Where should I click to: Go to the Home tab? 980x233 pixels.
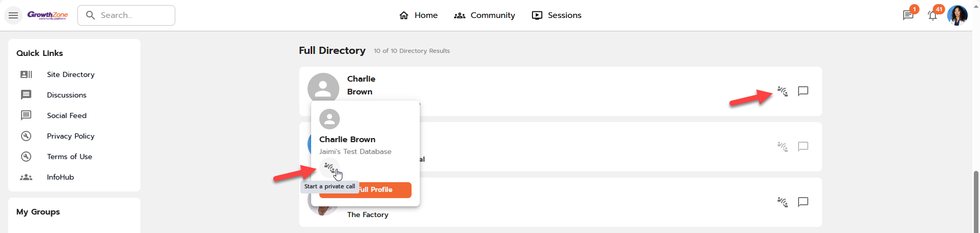pyautogui.click(x=418, y=15)
